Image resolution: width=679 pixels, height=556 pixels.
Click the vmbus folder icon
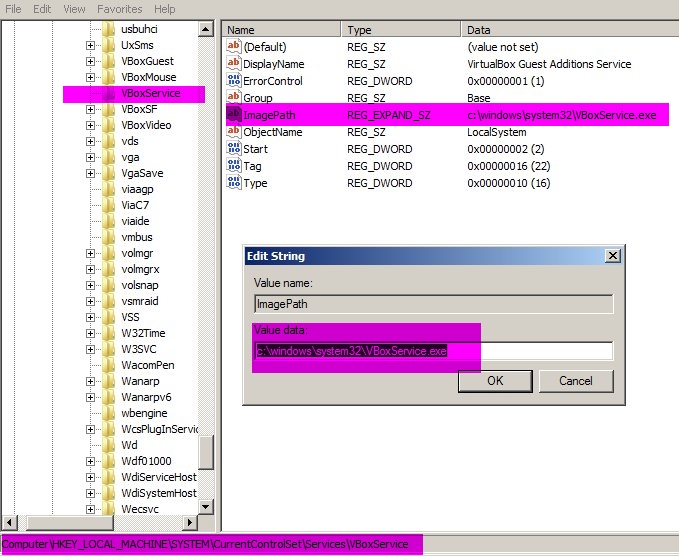pos(109,237)
